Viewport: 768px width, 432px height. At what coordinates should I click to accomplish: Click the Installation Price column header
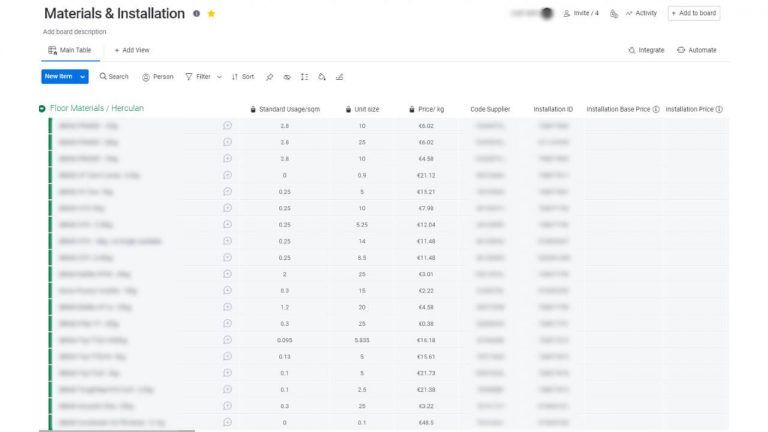click(x=689, y=109)
